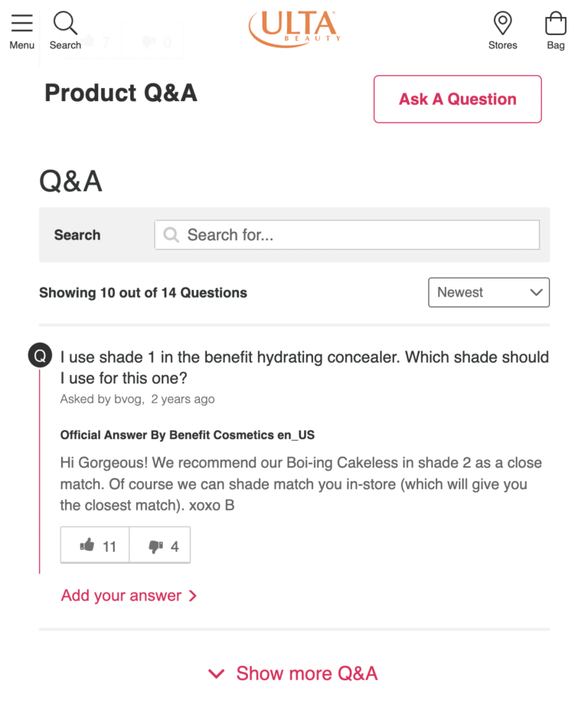Screen dimensions: 588x704
Task: Open the Stores location pin icon
Action: click(502, 23)
